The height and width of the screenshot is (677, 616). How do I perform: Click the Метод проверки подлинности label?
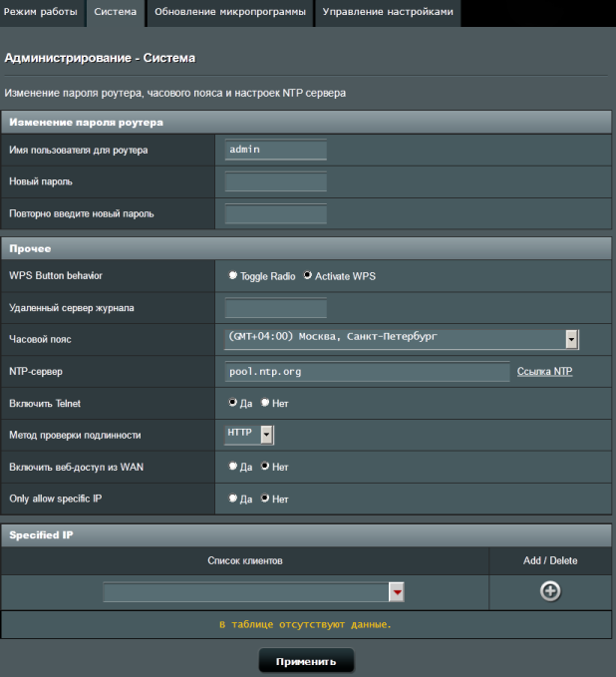pos(75,435)
